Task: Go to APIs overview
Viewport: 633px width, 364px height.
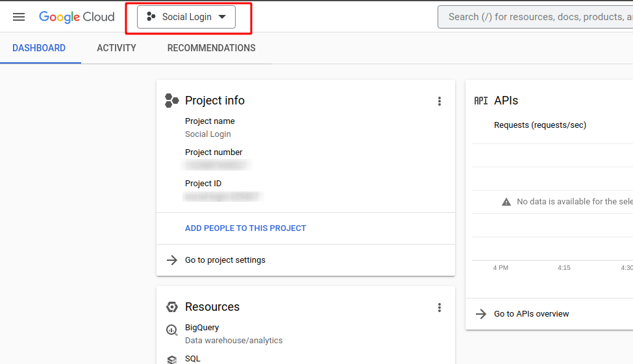Action: point(531,314)
